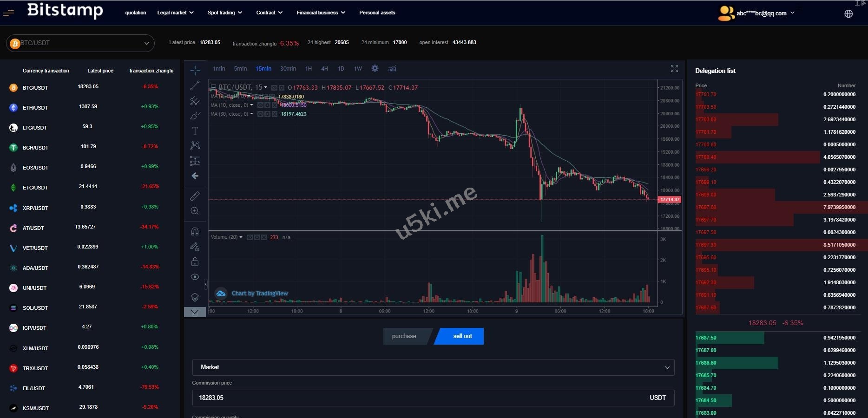The width and height of the screenshot is (868, 418).
Task: Select ETH/USDT in the currency list
Action: click(x=35, y=108)
